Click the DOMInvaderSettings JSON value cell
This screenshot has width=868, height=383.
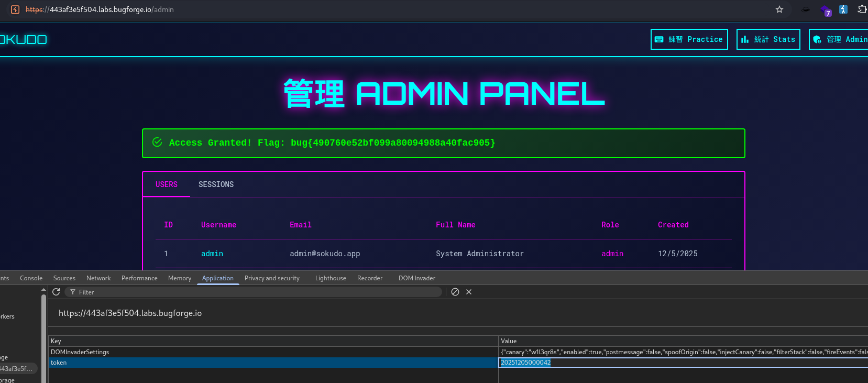(x=683, y=352)
